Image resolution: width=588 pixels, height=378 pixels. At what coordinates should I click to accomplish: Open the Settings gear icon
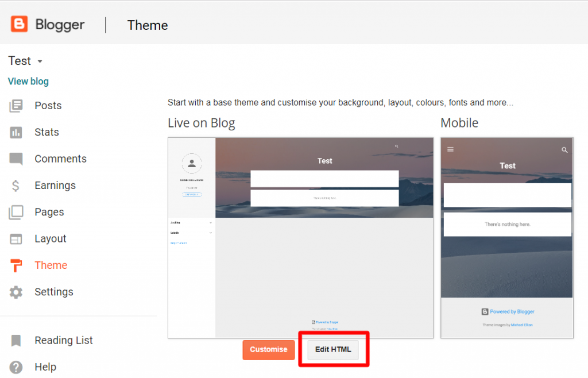pyautogui.click(x=16, y=292)
